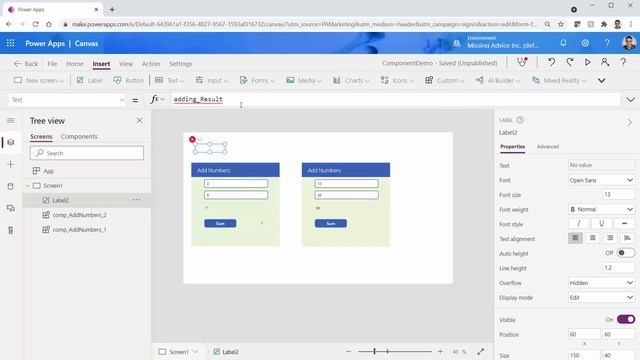Open the app launcher waffle icon
The height and width of the screenshot is (360, 640).
11,43
